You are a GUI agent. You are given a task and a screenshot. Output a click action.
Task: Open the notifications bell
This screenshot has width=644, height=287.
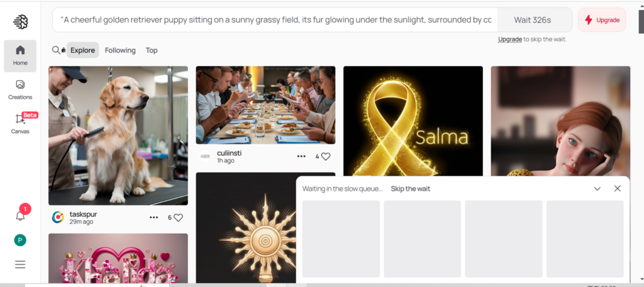point(20,215)
